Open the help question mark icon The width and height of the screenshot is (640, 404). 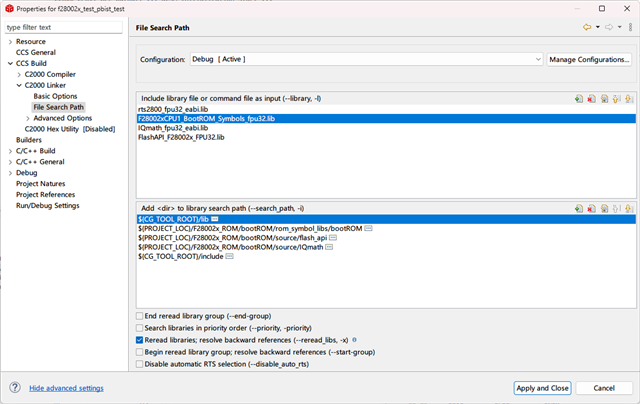(x=15, y=388)
